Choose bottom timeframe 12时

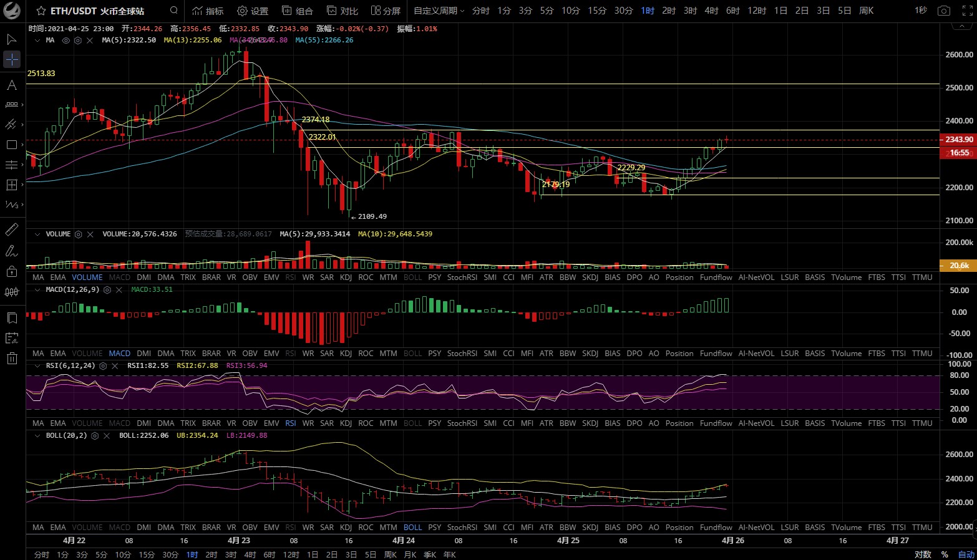[x=291, y=555]
